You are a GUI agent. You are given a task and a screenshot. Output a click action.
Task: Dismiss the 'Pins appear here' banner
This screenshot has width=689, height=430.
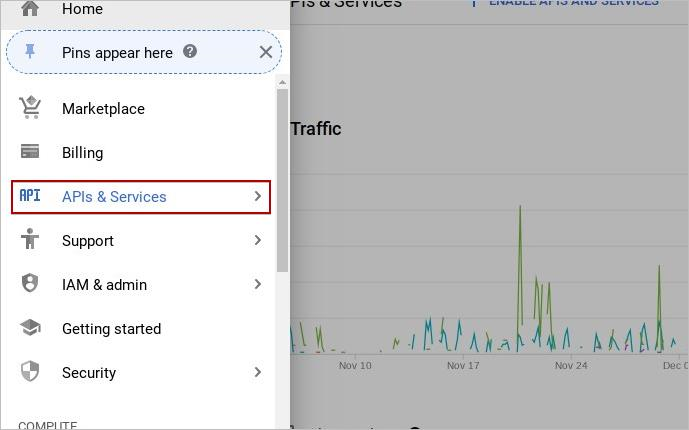click(265, 52)
